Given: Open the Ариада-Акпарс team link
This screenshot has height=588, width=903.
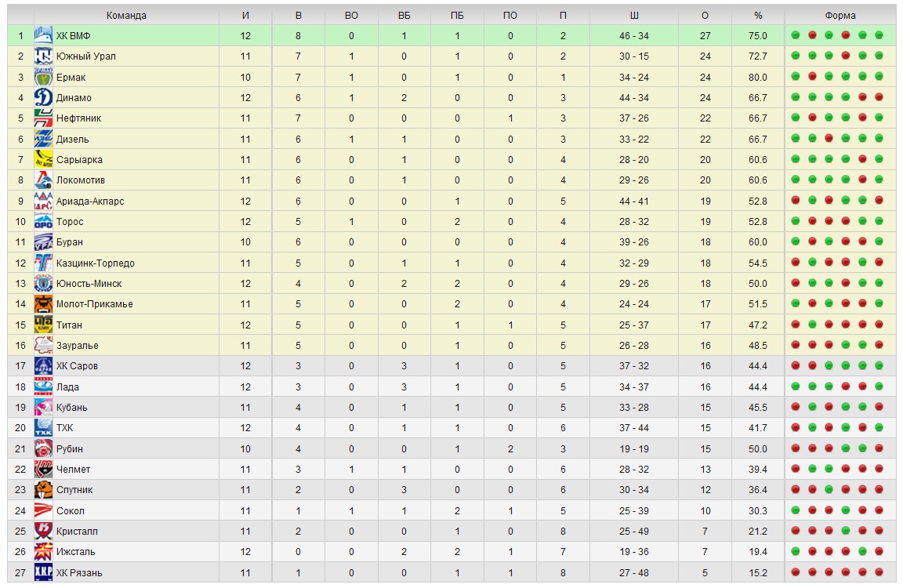Looking at the screenshot, I should point(90,201).
